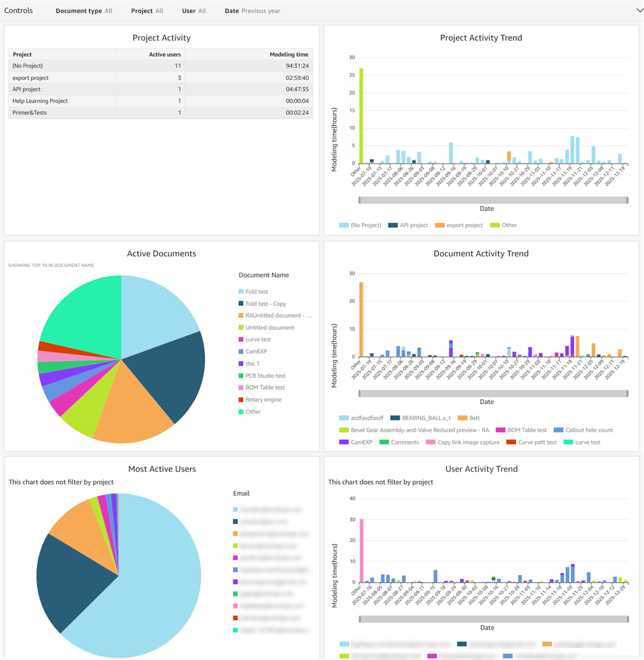Screen dimensions: 644x660
Task: Click modeling time value 00:02:24
Action: [x=297, y=113]
